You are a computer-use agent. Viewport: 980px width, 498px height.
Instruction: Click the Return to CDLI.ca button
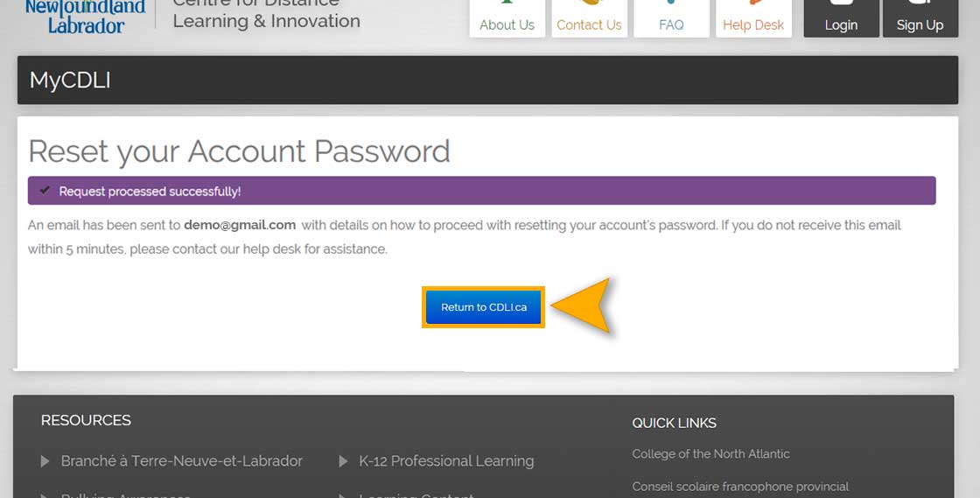(x=483, y=307)
